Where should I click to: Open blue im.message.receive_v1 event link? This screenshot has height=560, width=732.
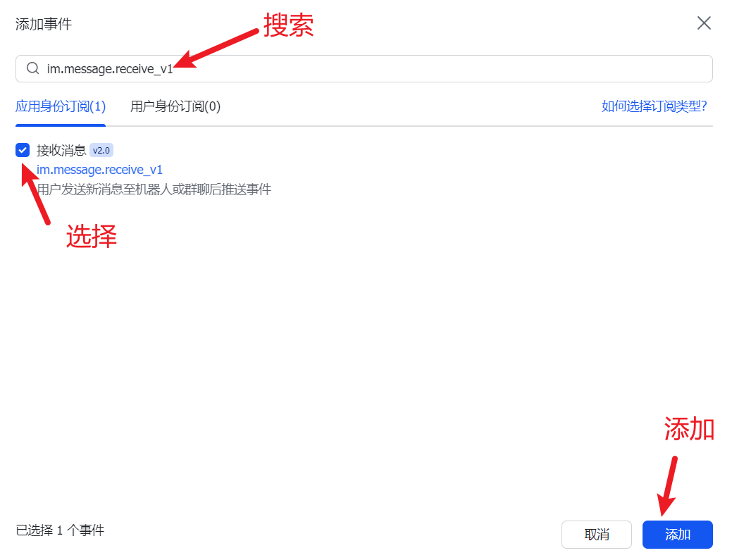tap(99, 170)
